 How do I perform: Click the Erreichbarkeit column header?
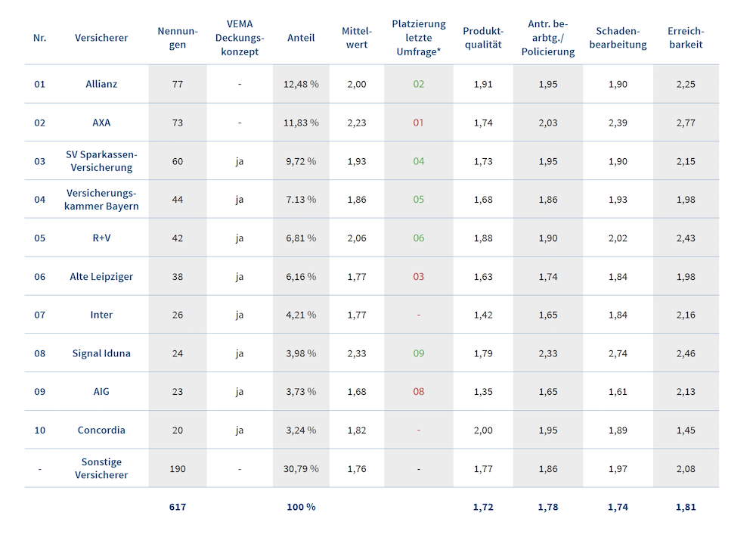[x=686, y=38]
